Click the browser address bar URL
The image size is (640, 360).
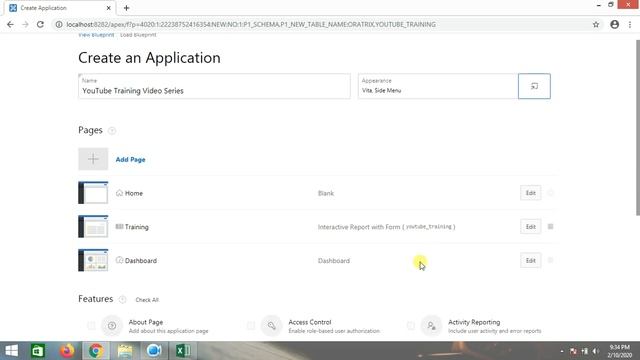coord(251,24)
